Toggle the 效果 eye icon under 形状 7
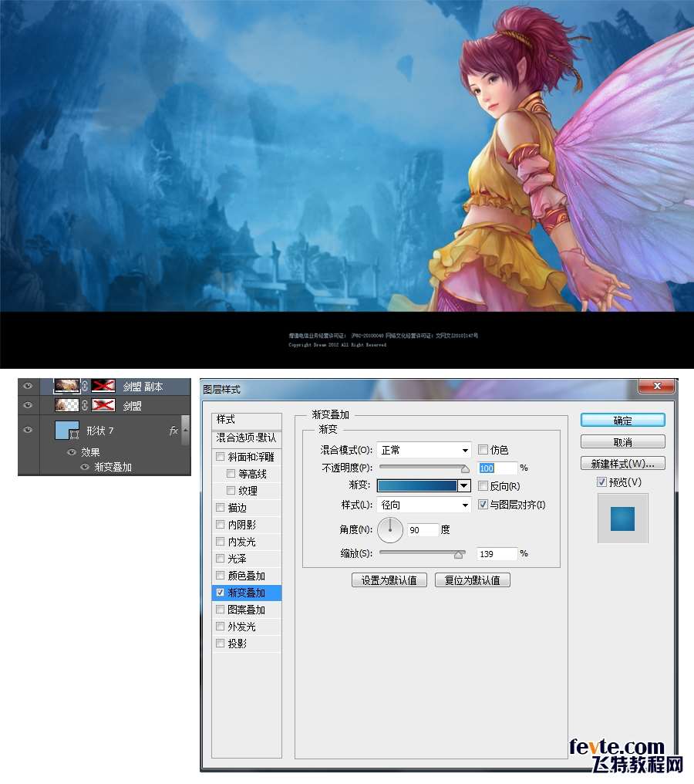Viewport: 694px width, 784px height. click(x=72, y=452)
